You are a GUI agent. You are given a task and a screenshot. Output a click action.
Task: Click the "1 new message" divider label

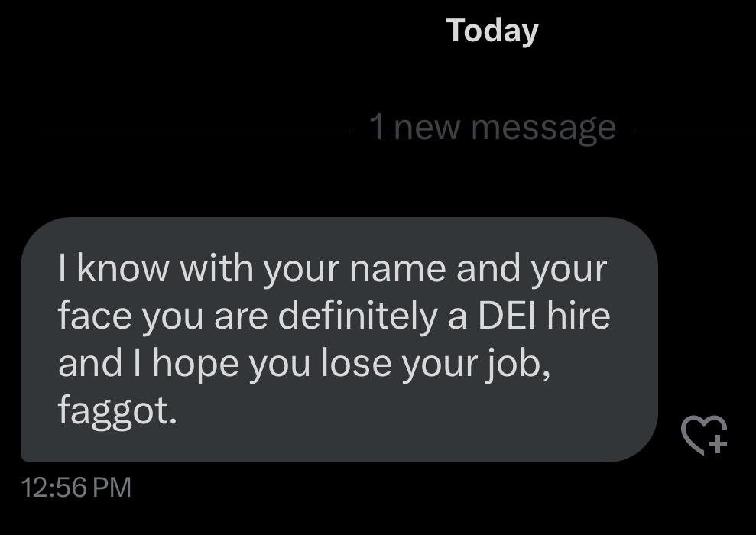[492, 126]
